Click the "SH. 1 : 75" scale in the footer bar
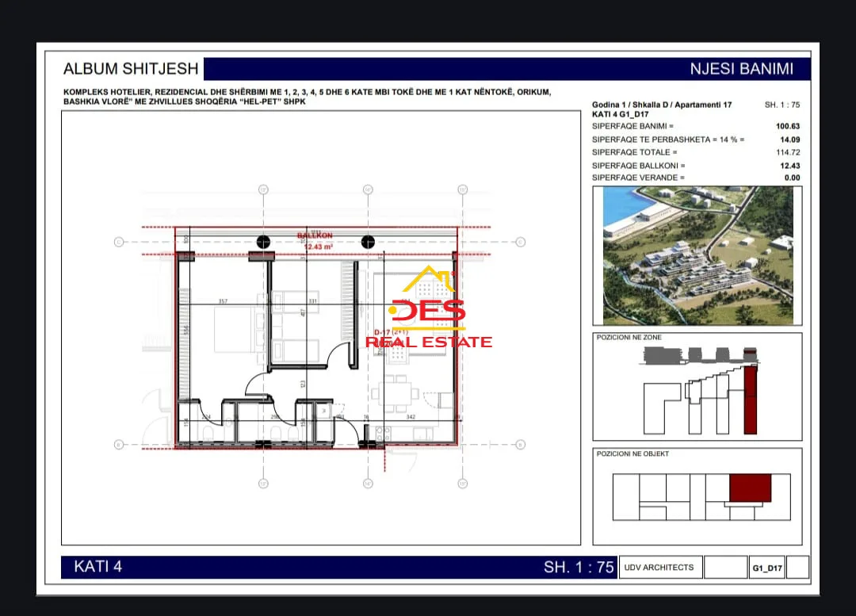The height and width of the screenshot is (616, 856). coord(579,568)
